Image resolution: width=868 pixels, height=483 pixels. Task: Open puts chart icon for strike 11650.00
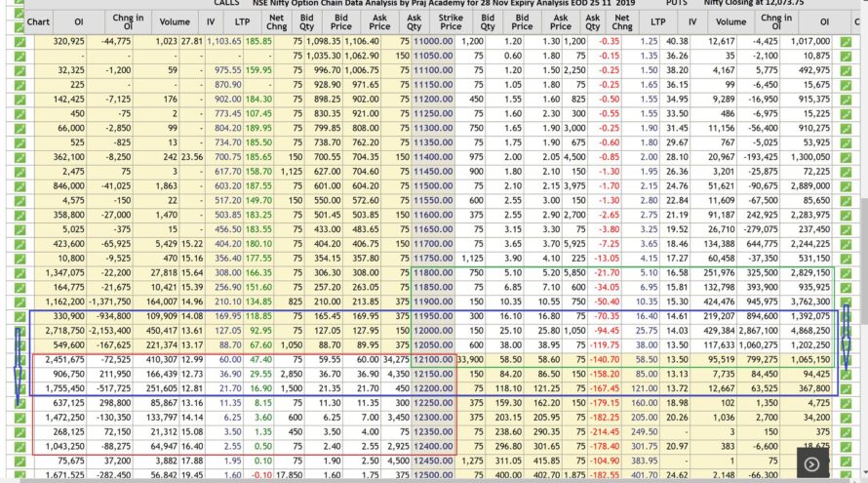coord(846,229)
